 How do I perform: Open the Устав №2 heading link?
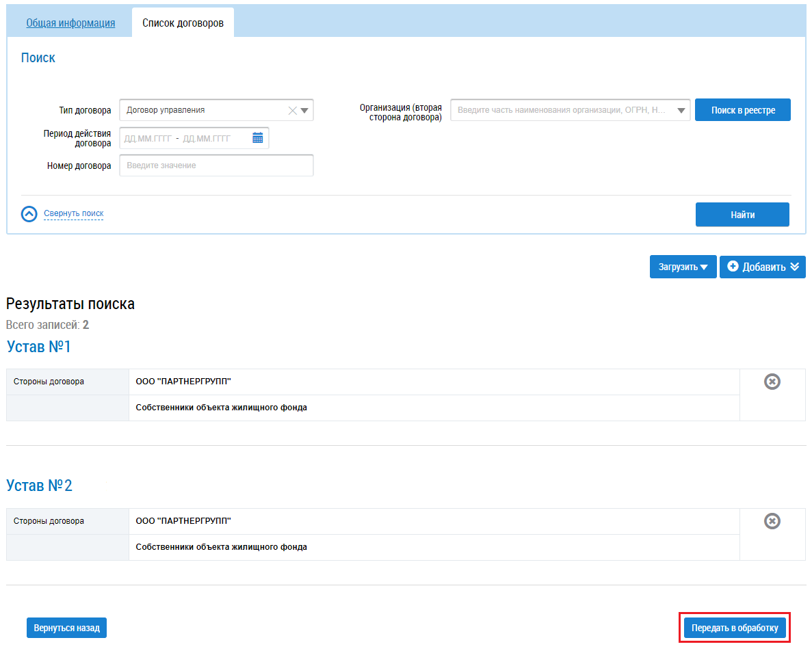pos(39,486)
